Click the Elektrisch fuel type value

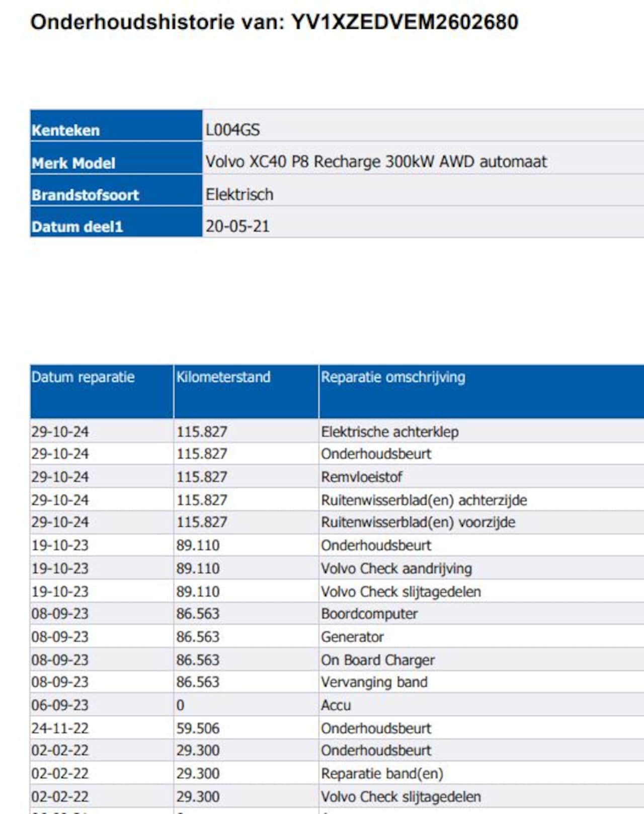[239, 194]
